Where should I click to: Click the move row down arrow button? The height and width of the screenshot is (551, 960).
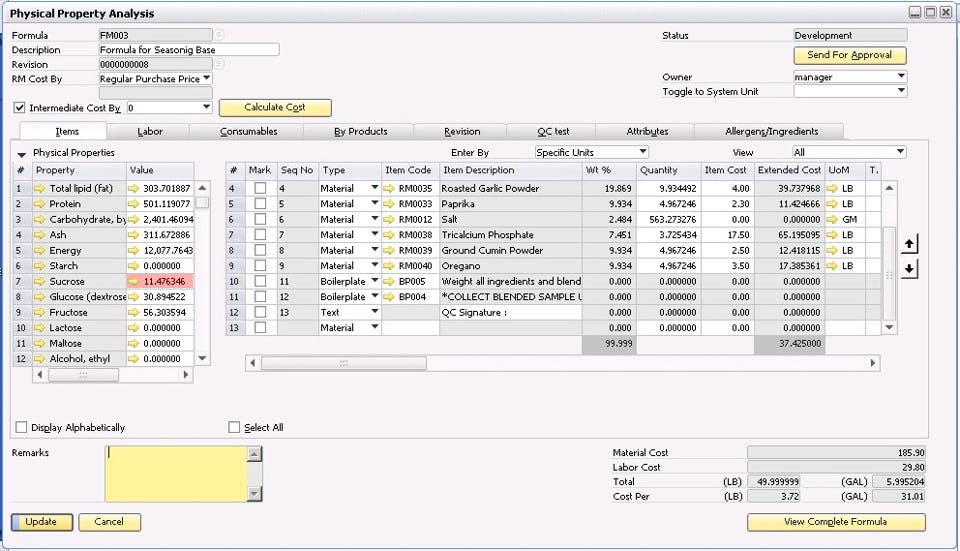click(909, 268)
